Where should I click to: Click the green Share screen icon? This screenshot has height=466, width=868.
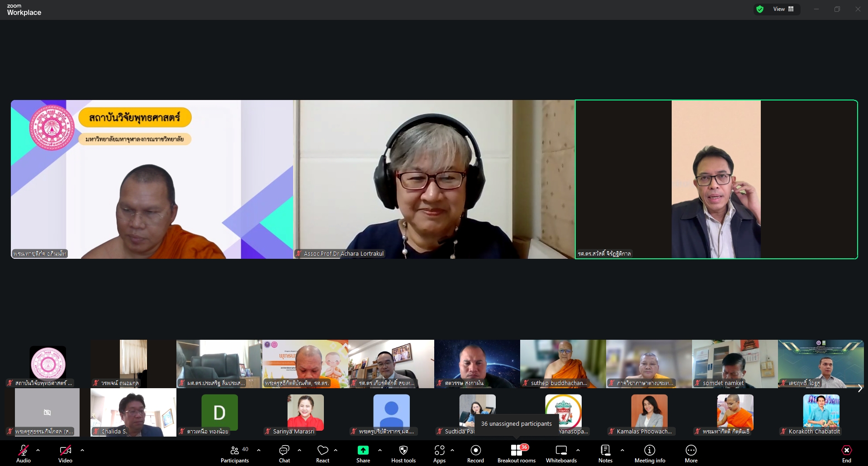pyautogui.click(x=363, y=450)
